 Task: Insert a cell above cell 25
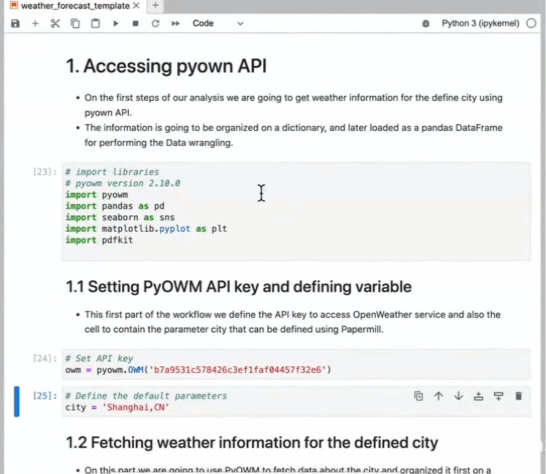point(478,396)
